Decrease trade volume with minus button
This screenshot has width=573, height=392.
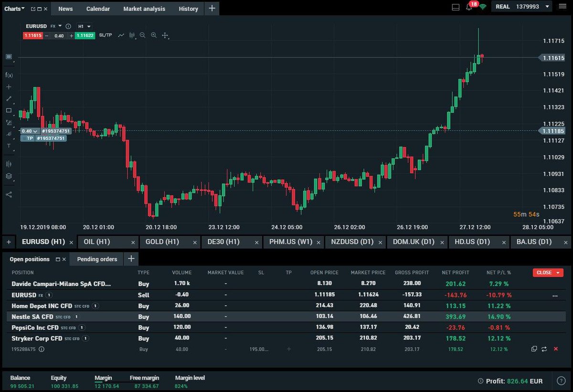(x=47, y=36)
